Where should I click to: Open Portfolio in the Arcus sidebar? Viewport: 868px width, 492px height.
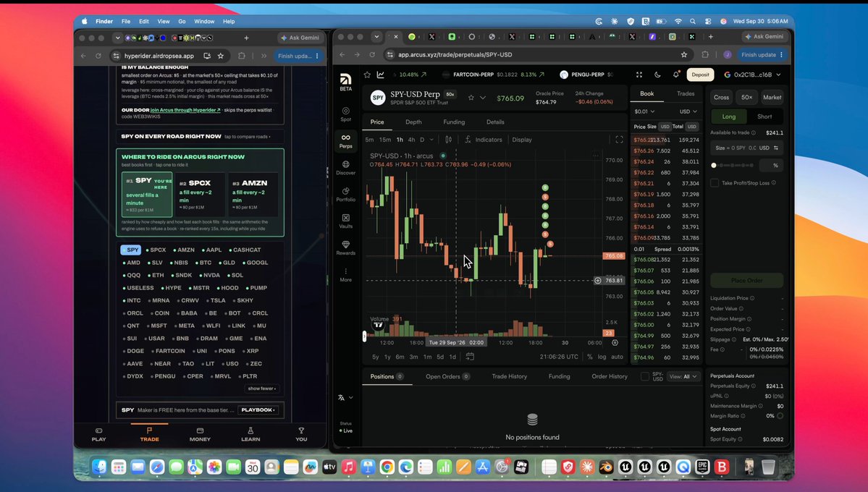(x=345, y=194)
